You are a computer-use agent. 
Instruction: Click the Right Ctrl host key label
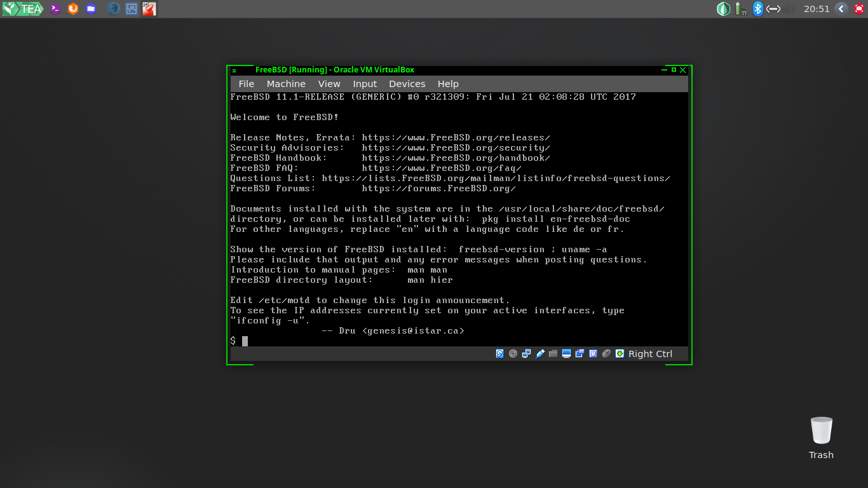650,354
